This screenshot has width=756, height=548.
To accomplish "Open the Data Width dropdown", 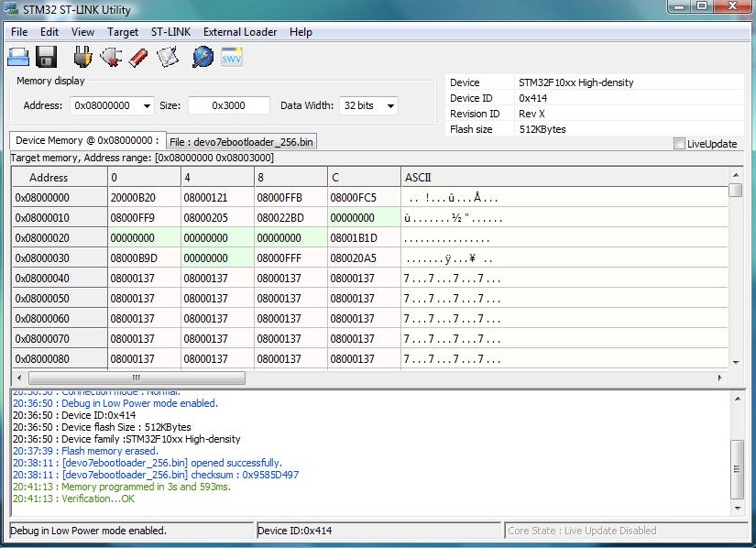I will pos(369,105).
